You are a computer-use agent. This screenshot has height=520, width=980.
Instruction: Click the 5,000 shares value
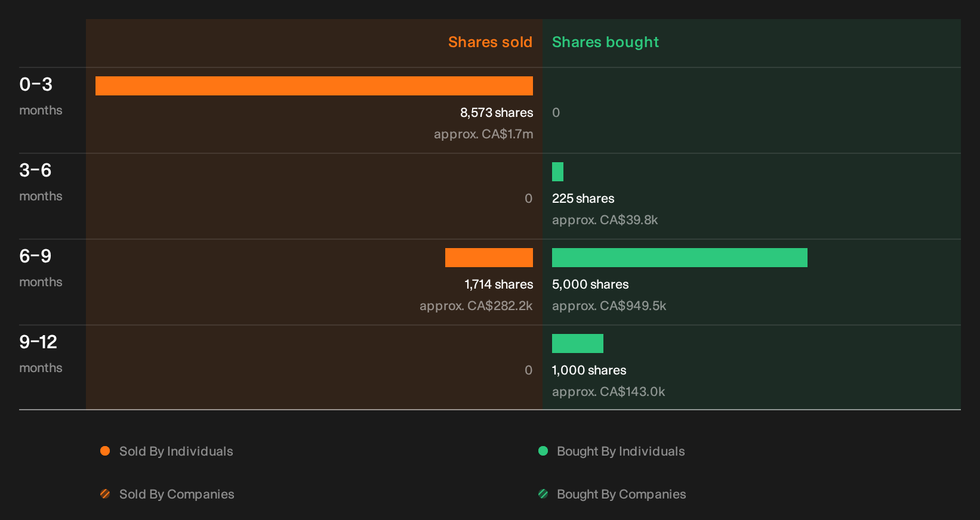click(x=590, y=284)
